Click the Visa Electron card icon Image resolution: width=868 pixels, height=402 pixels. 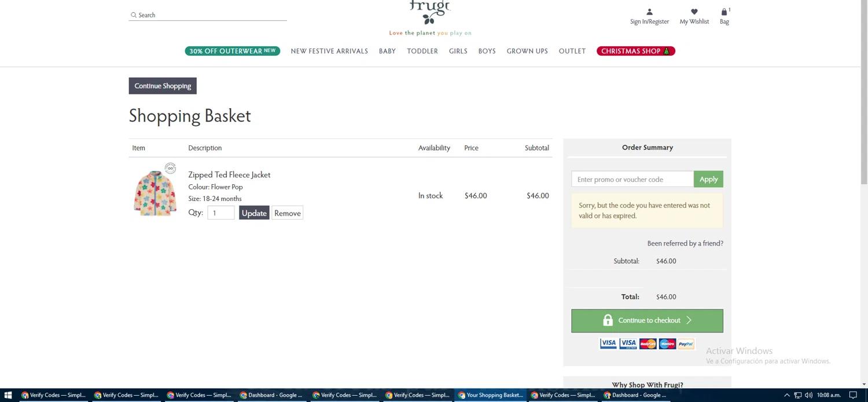click(x=628, y=343)
